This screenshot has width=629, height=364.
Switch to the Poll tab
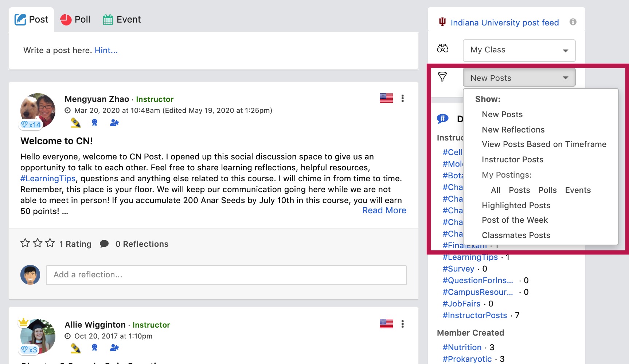point(75,20)
